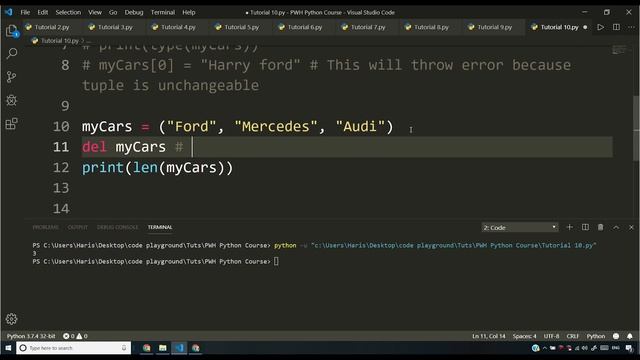Open errors and warnings indicator in status bar
The width and height of the screenshot is (640, 360).
[x=75, y=336]
